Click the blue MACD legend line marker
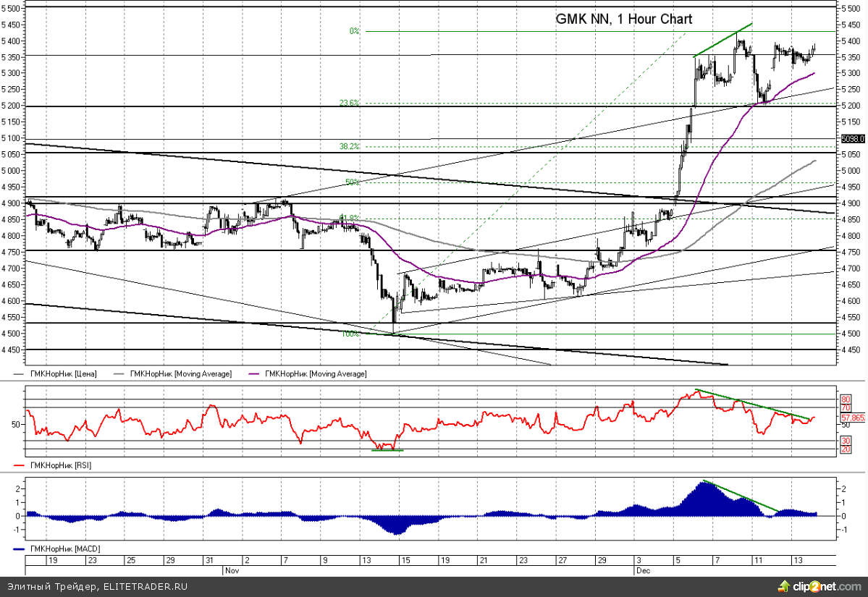The image size is (868, 597). [20, 549]
